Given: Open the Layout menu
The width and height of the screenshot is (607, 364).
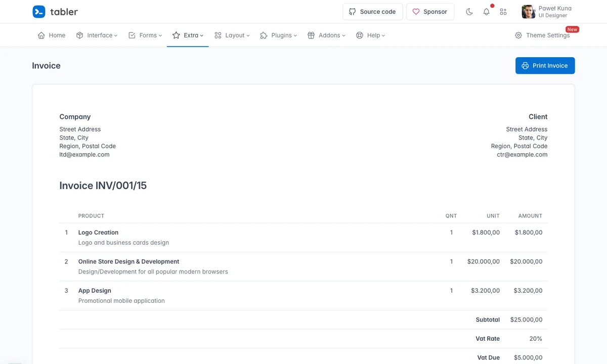Looking at the screenshot, I should click(x=232, y=35).
